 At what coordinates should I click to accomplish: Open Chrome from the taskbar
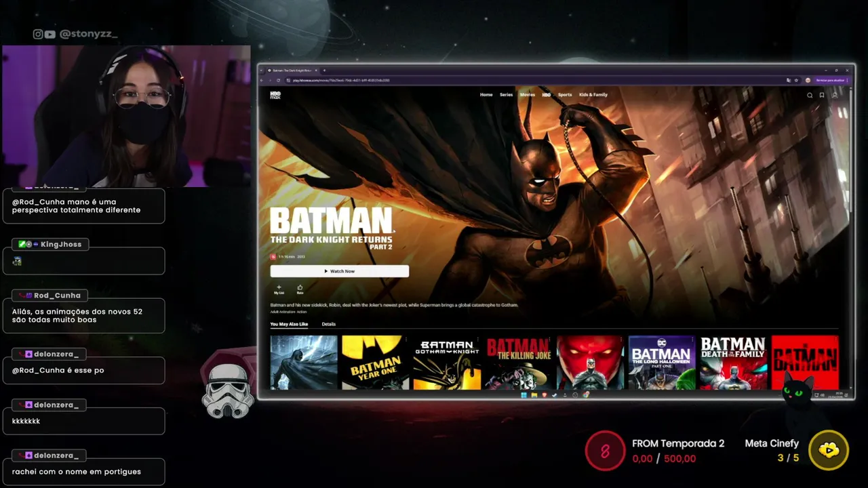pyautogui.click(x=586, y=395)
